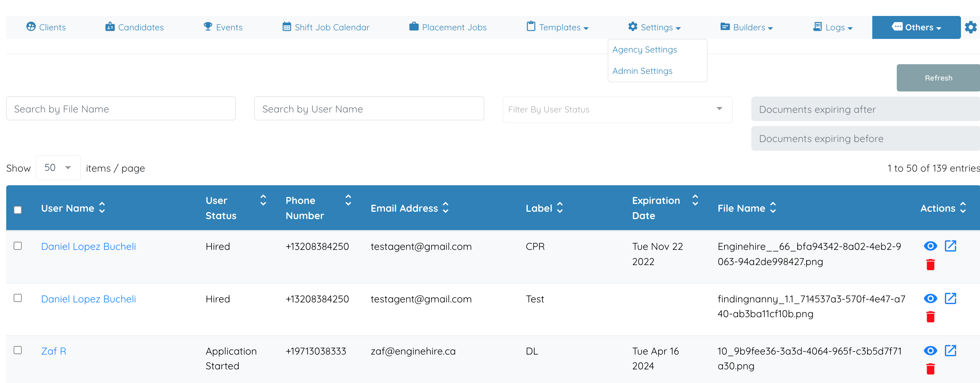Click the +19713038333 phone number

[x=316, y=351]
